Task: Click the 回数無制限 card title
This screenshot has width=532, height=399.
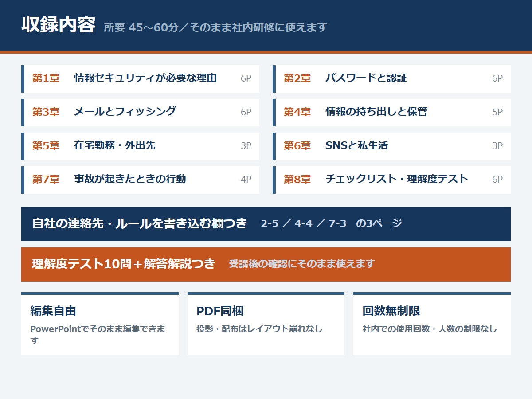Action: coord(391,311)
